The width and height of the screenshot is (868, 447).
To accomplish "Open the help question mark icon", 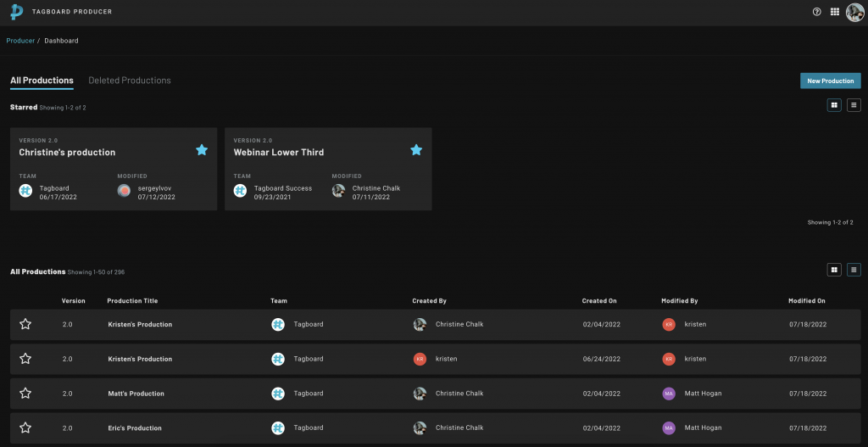I will click(x=816, y=12).
